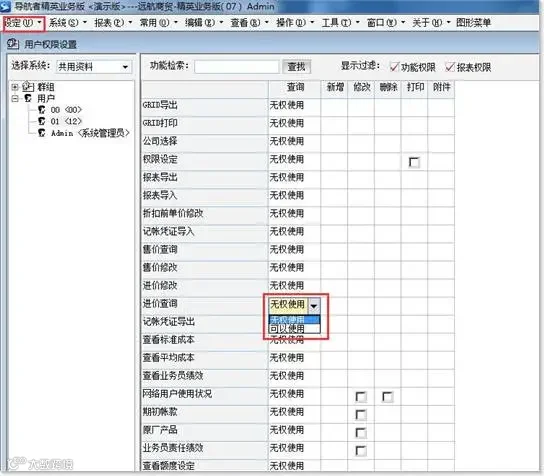Check the 删除 box for 网络用户使用状况
Viewport: 544px width, 476px height.
(x=387, y=397)
